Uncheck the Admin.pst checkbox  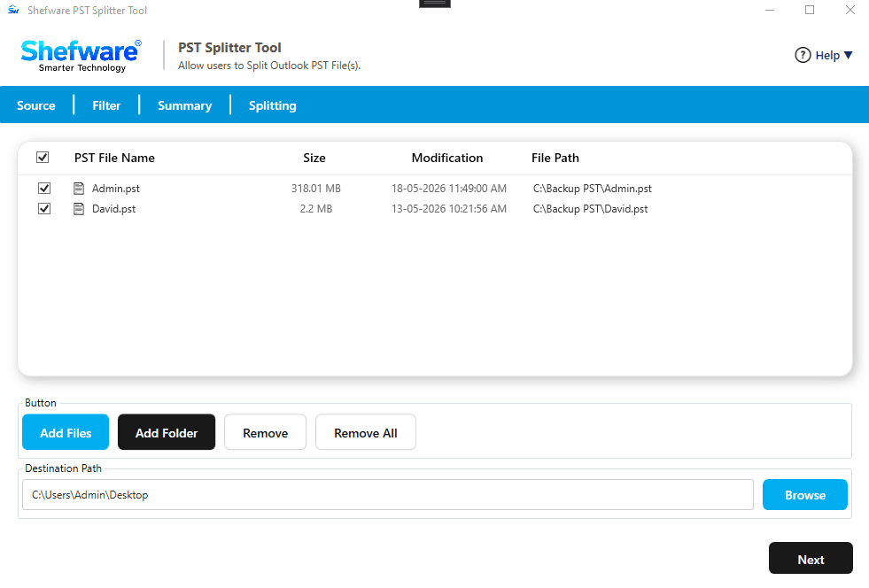(x=44, y=189)
